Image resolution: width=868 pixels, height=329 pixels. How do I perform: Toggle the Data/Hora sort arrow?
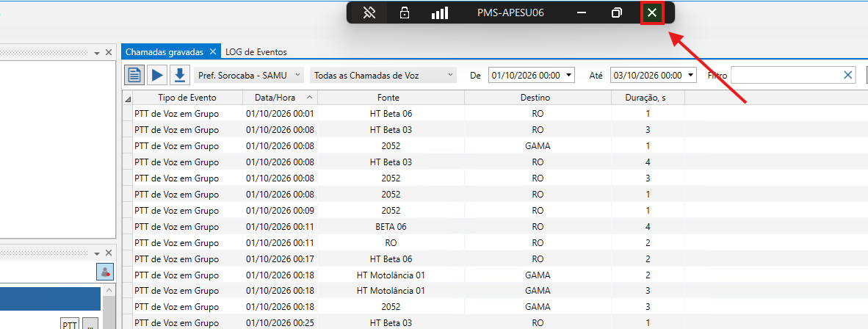[309, 97]
